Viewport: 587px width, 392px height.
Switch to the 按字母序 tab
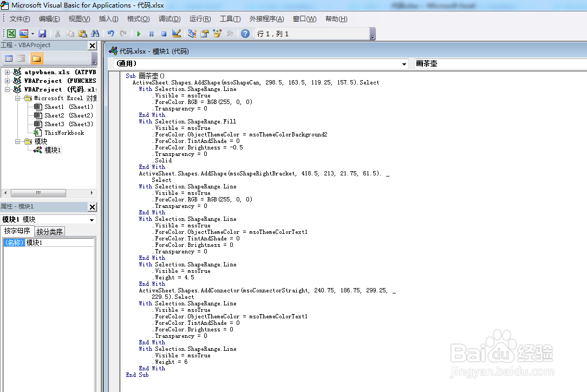click(x=17, y=231)
